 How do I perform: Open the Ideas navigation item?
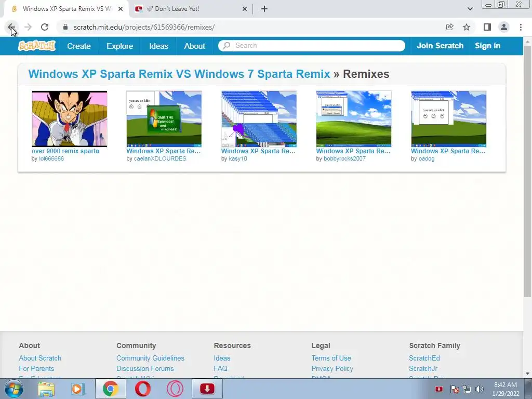[158, 46]
